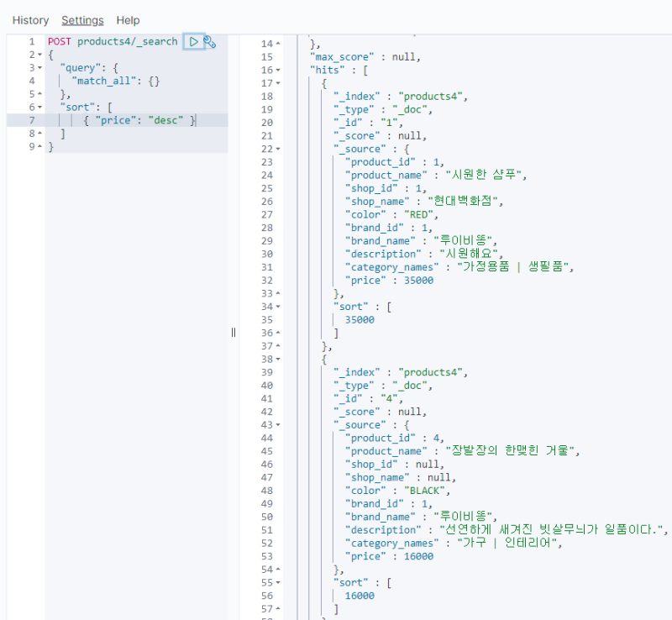672x620 pixels.
Task: Open the Settings menu
Action: [x=82, y=20]
